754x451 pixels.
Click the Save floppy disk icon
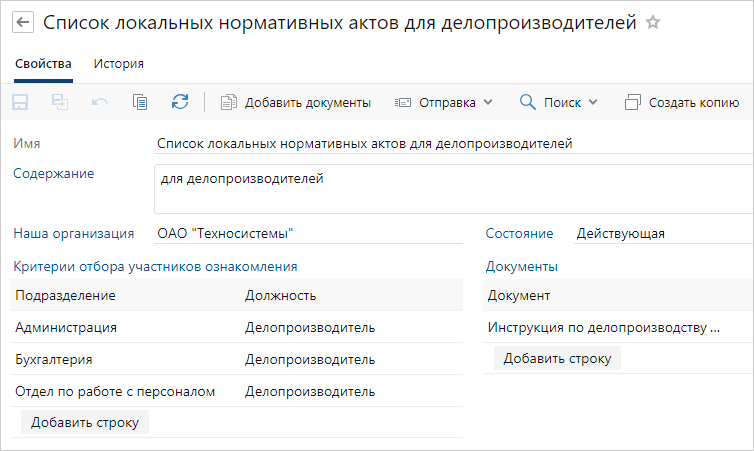coord(20,102)
